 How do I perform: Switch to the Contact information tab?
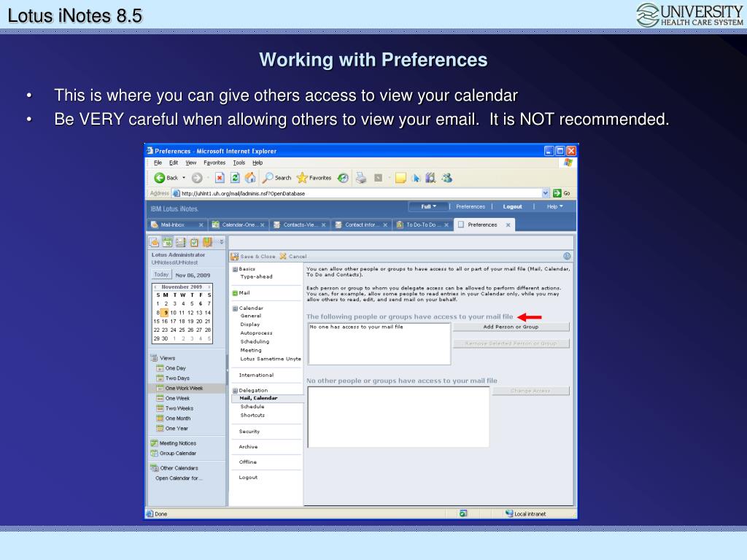362,225
